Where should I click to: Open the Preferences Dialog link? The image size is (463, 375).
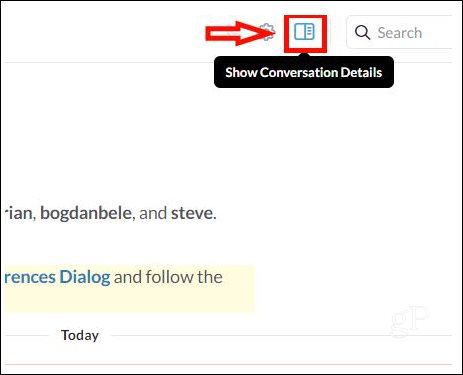pos(57,277)
